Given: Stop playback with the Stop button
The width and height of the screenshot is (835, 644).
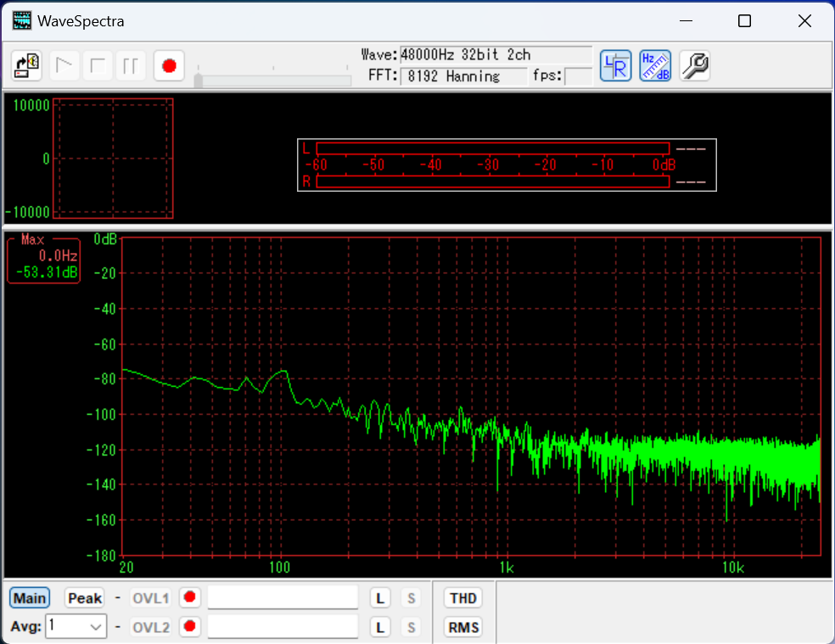Looking at the screenshot, I should point(98,66).
